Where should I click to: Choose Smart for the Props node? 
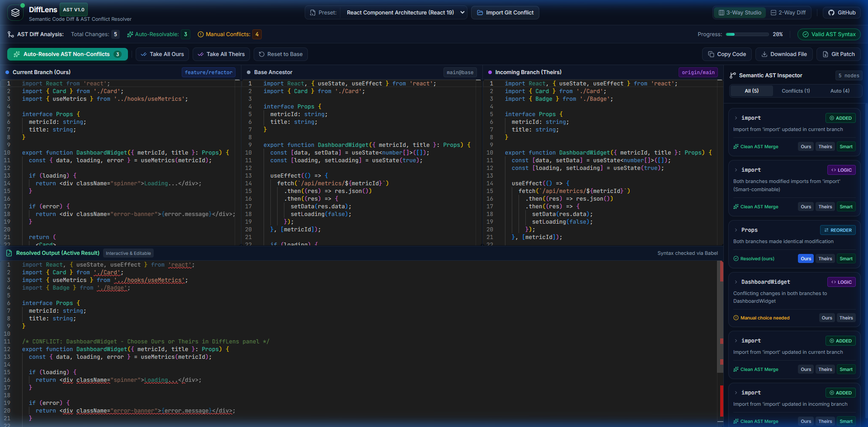(x=846, y=258)
